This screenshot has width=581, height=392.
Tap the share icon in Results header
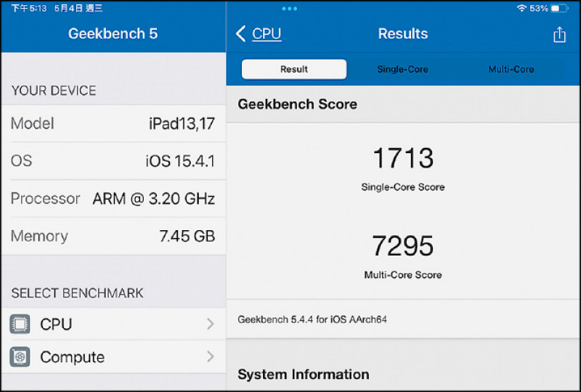point(559,34)
